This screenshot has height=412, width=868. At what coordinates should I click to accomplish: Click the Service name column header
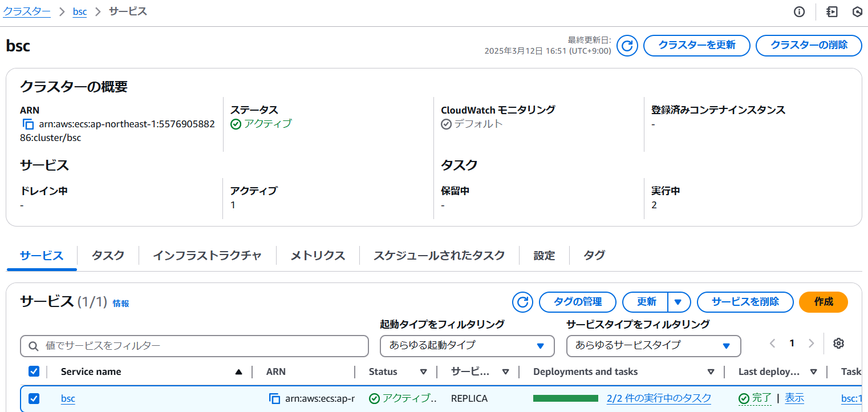pos(91,371)
